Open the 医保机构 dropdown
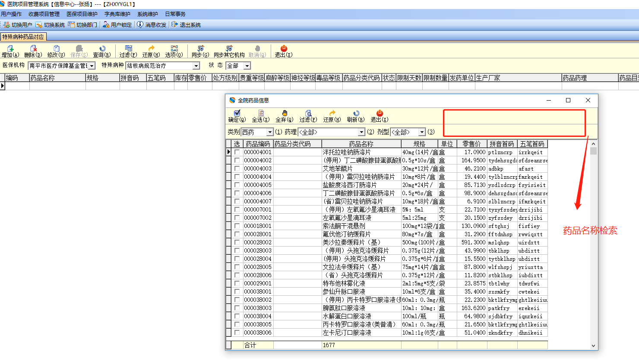This screenshot has height=364, width=639. (x=92, y=66)
